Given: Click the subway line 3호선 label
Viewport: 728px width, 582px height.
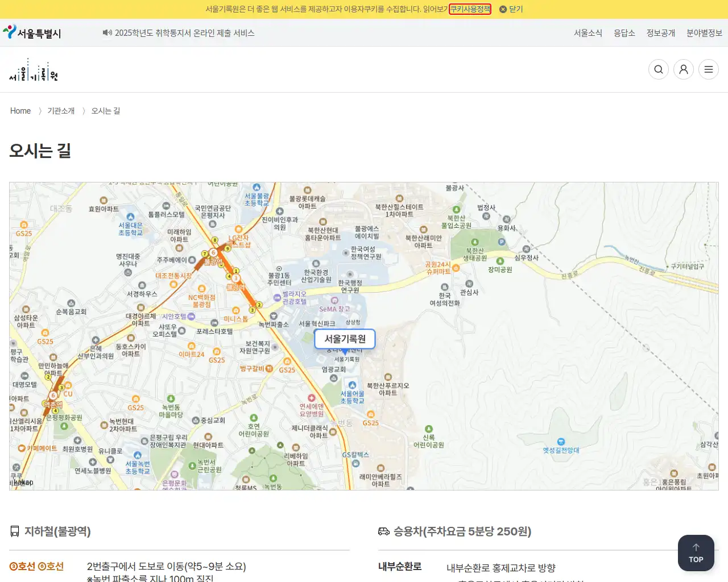Looking at the screenshot, I should (x=22, y=567).
